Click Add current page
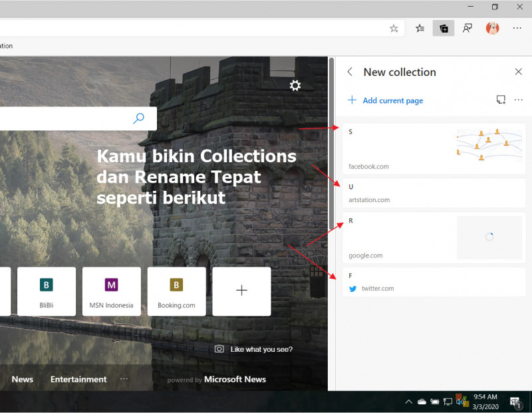The image size is (532, 413). tap(386, 100)
